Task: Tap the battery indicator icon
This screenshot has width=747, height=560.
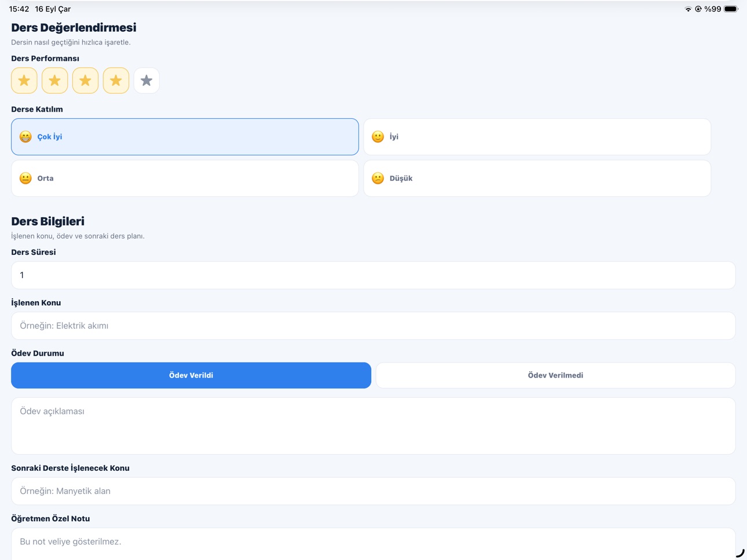Action: (x=731, y=9)
